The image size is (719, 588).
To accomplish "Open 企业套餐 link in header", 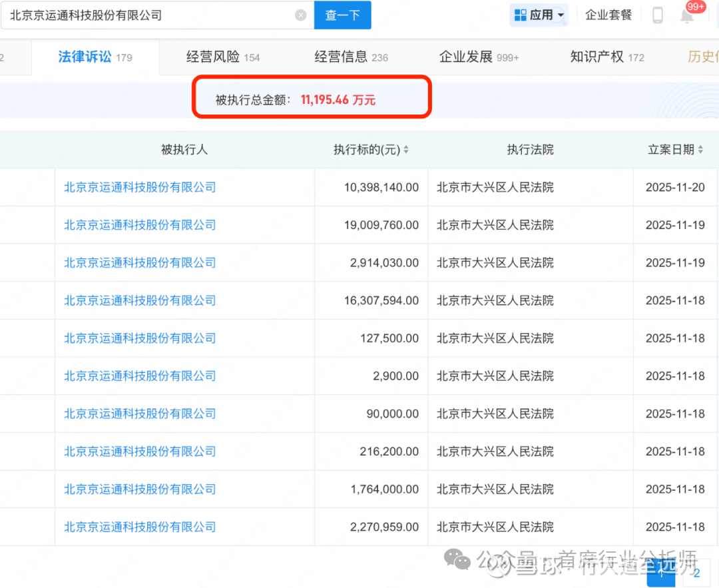I will pyautogui.click(x=608, y=15).
